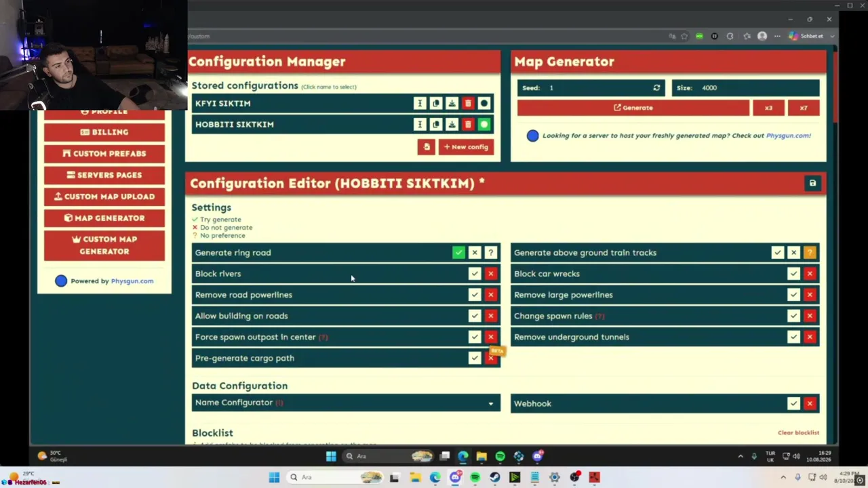Set Generate ring road to do not generate
The width and height of the screenshot is (868, 488).
pyautogui.click(x=475, y=253)
